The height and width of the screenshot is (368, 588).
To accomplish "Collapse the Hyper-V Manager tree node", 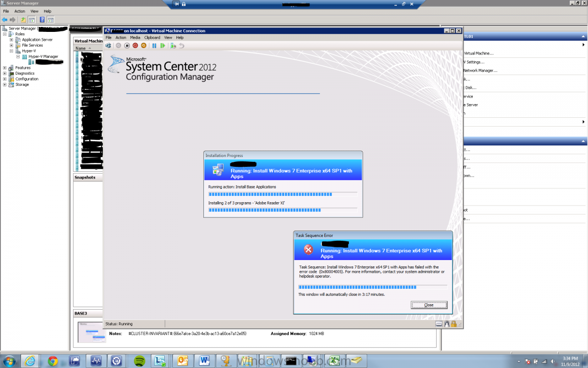I will (x=18, y=56).
